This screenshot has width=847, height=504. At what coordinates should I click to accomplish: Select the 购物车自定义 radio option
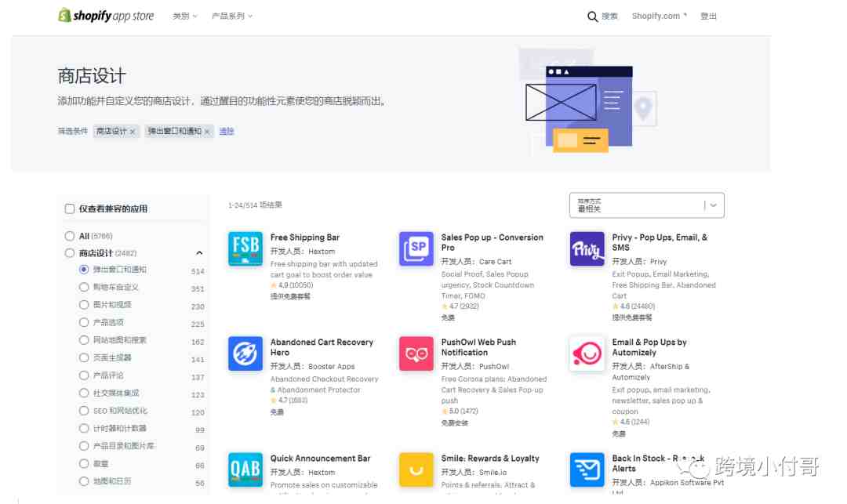[84, 287]
